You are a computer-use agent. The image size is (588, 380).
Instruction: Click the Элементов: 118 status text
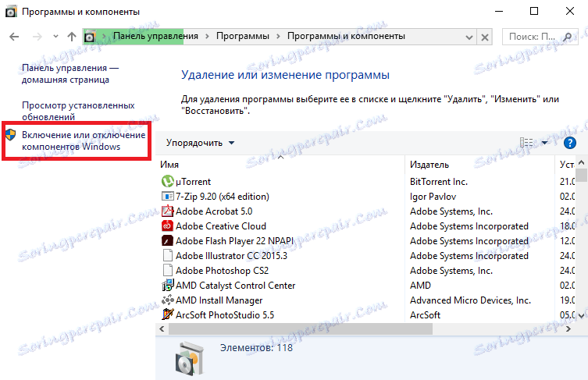(256, 348)
